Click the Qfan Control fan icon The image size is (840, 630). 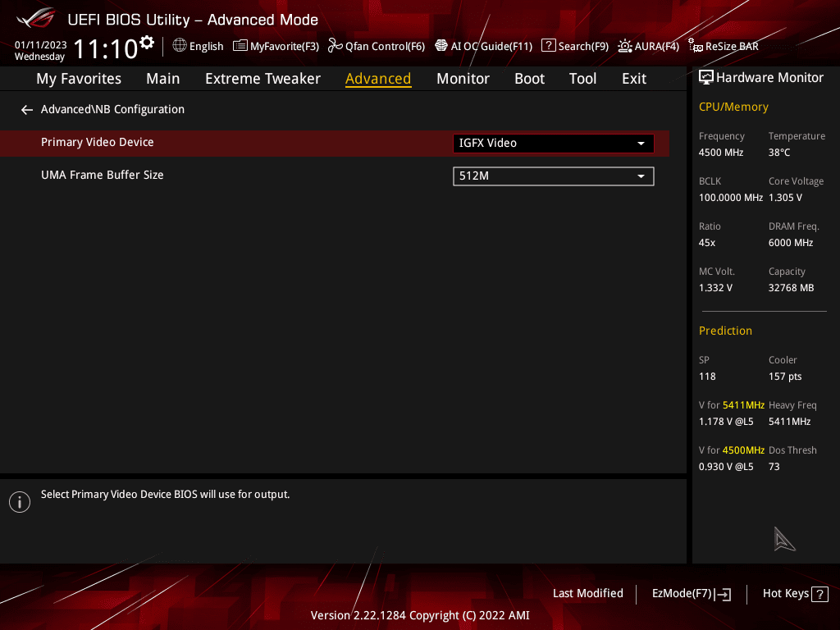tap(336, 46)
